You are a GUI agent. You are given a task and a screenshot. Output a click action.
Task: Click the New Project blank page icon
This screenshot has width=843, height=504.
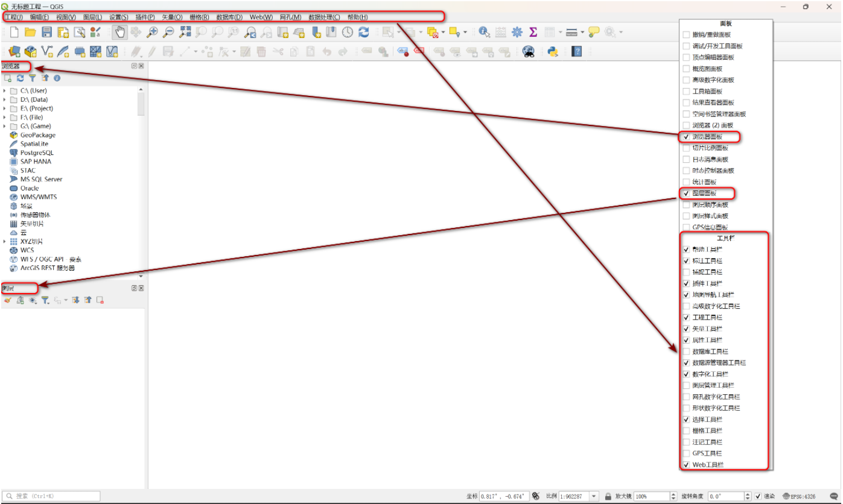14,32
